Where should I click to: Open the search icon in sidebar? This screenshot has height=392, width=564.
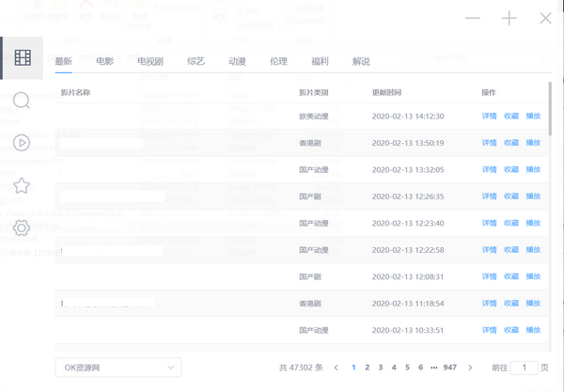coord(22,101)
